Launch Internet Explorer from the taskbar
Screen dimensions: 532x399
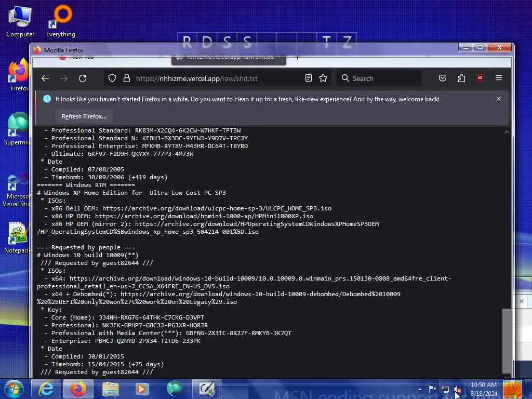[x=46, y=389]
